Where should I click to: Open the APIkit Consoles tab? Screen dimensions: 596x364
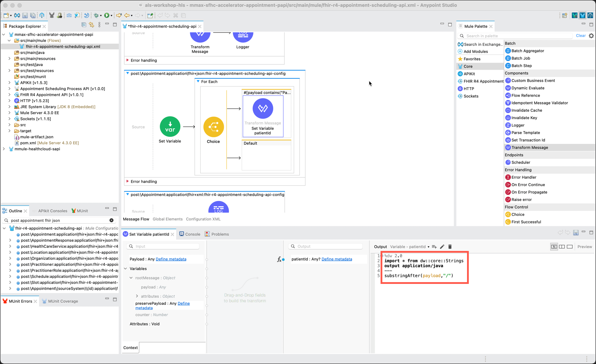tap(52, 211)
